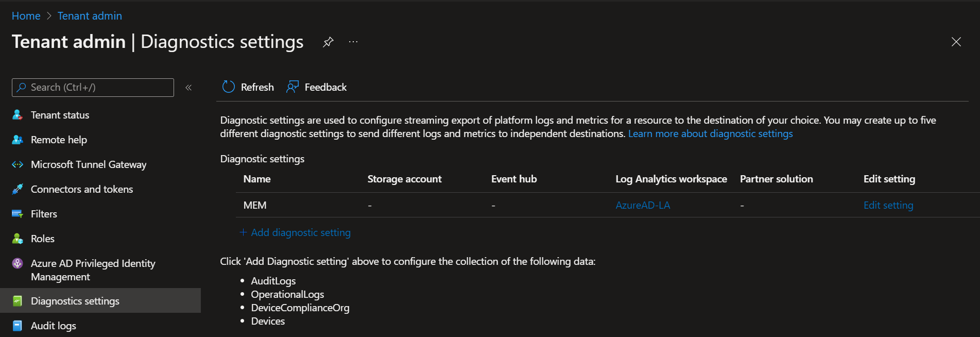The width and height of the screenshot is (980, 337).
Task: Open Learn more about diagnostic settings
Action: pos(710,133)
